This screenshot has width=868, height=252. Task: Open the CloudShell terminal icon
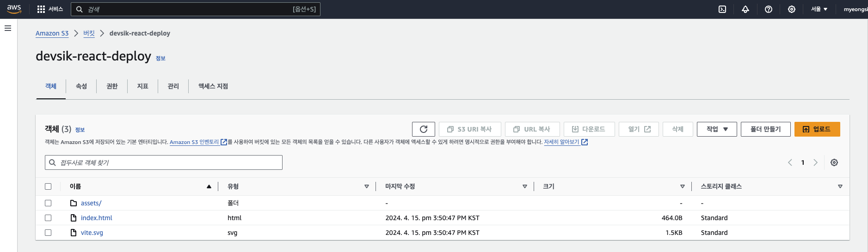click(x=722, y=9)
